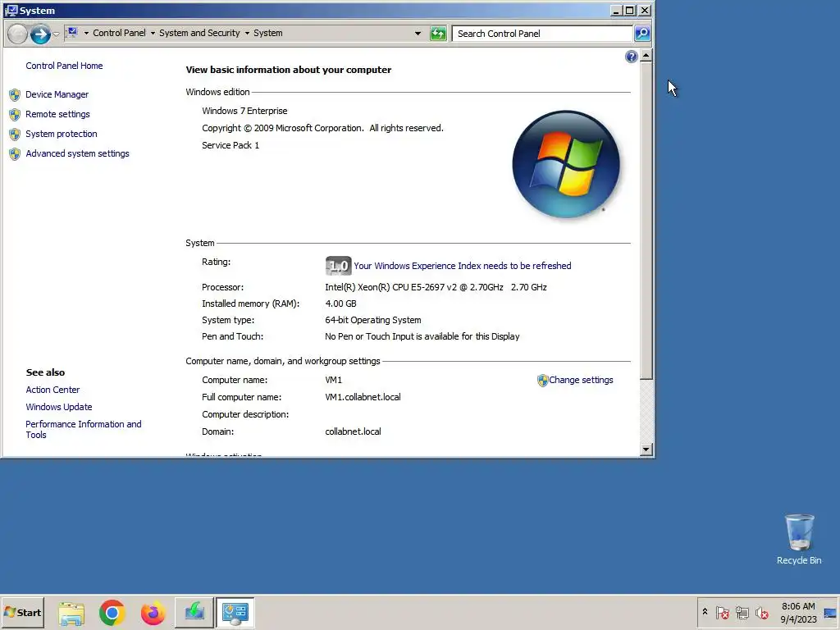Click the Service Pack 1 text
The width and height of the screenshot is (840, 630).
tap(231, 145)
